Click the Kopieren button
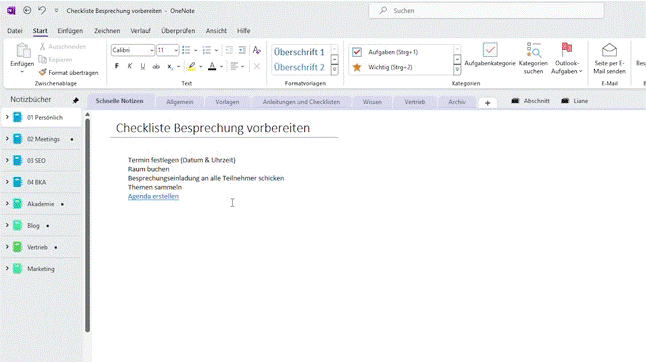 (x=55, y=60)
